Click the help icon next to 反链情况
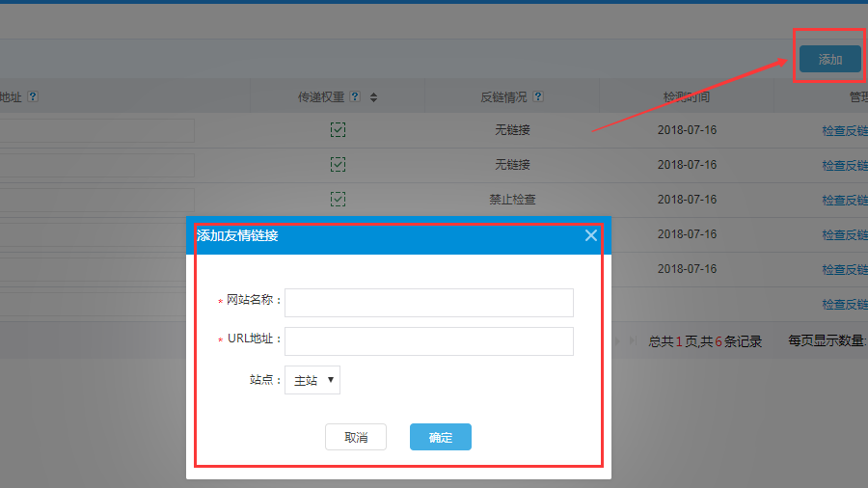The width and height of the screenshot is (868, 488). [538, 96]
